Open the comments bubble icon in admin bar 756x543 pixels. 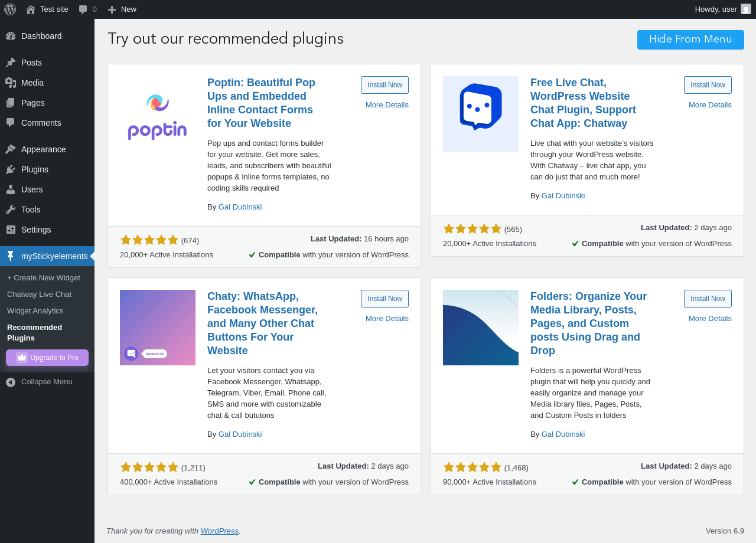(83, 9)
